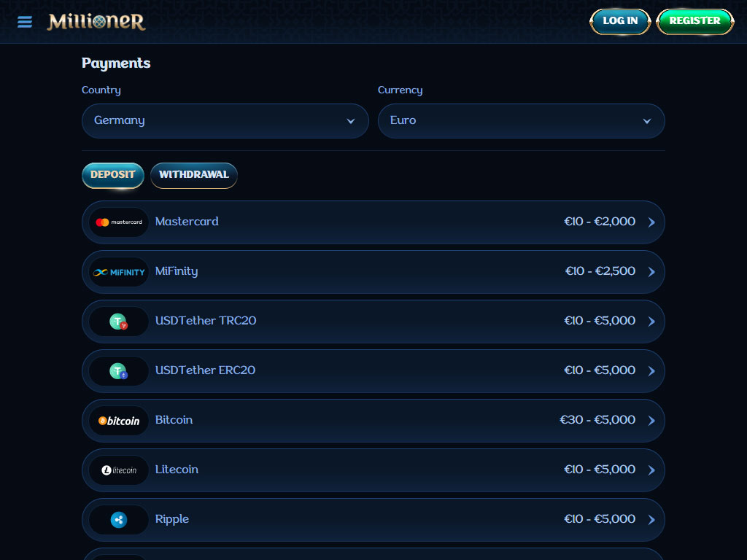This screenshot has width=747, height=560.
Task: Expand Mastercard row using right chevron
Action: click(651, 222)
